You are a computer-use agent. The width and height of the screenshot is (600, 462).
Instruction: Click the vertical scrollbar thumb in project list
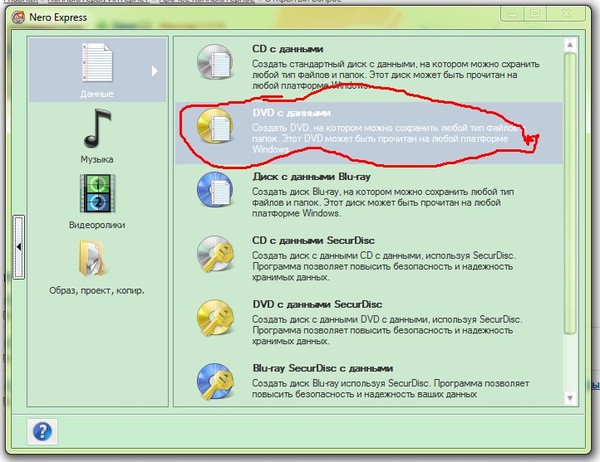pyautogui.click(x=570, y=193)
